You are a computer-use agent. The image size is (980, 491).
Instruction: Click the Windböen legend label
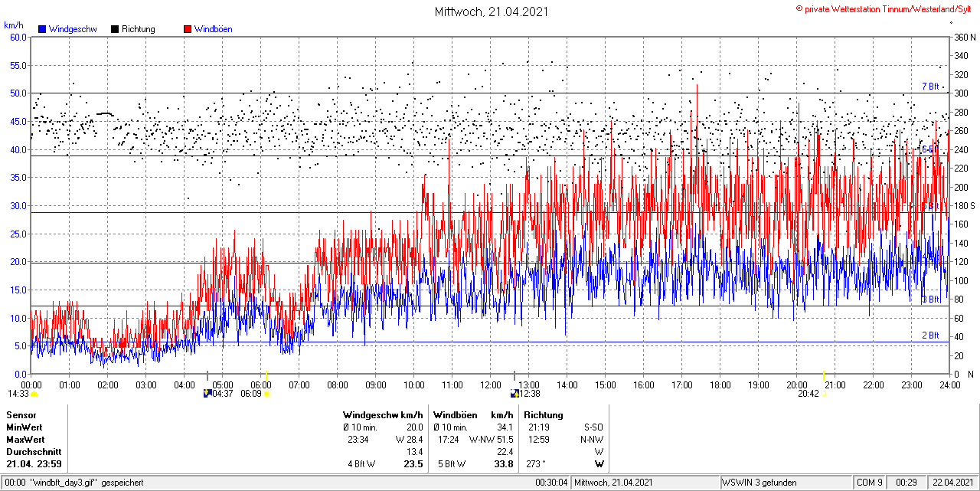click(x=214, y=29)
